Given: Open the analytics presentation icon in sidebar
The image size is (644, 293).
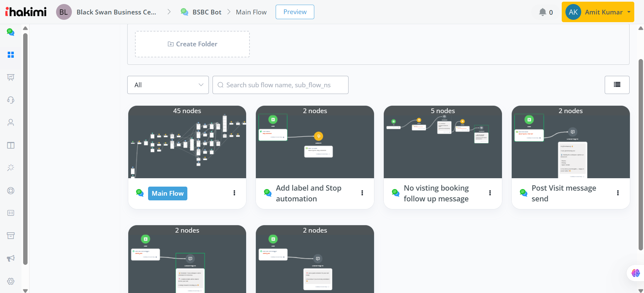Looking at the screenshot, I should pos(11,78).
